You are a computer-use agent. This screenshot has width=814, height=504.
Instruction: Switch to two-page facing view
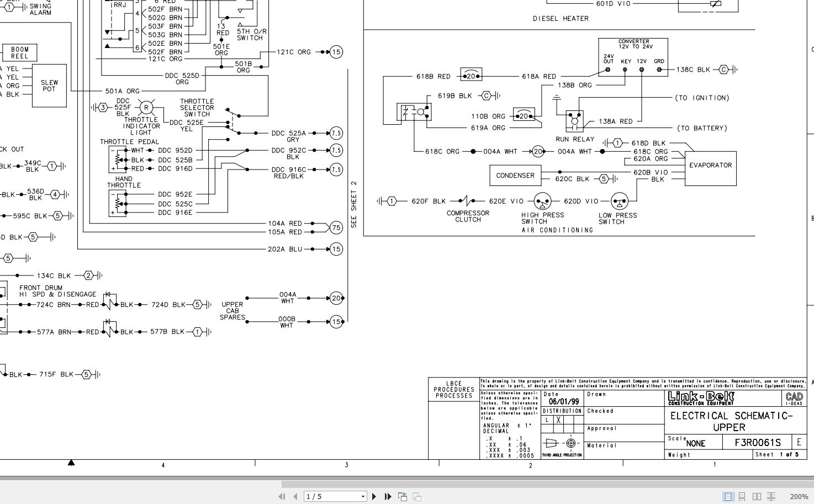point(757,496)
